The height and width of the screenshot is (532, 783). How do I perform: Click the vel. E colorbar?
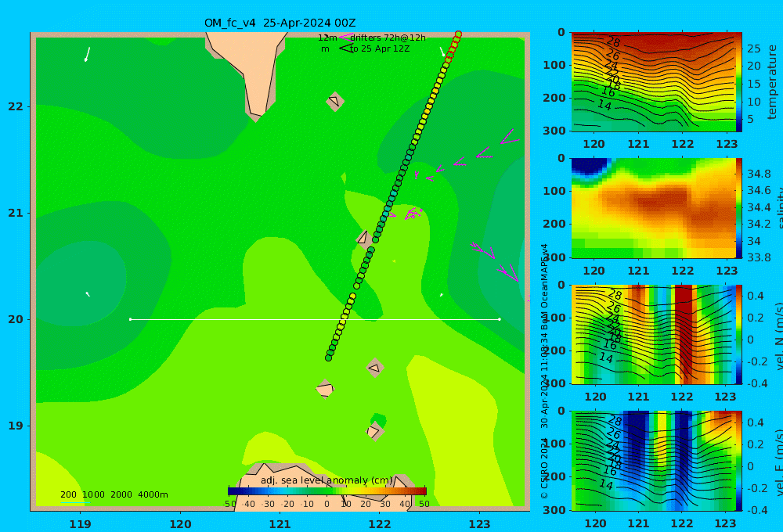tap(739, 461)
